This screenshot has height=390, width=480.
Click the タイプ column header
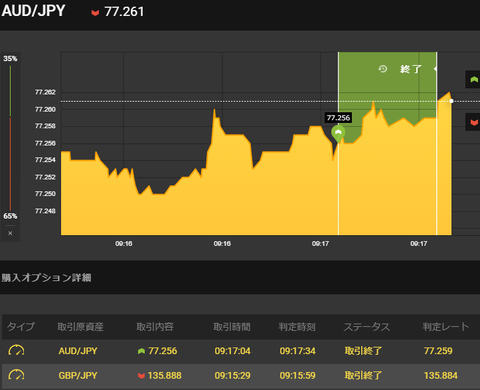pyautogui.click(x=21, y=327)
